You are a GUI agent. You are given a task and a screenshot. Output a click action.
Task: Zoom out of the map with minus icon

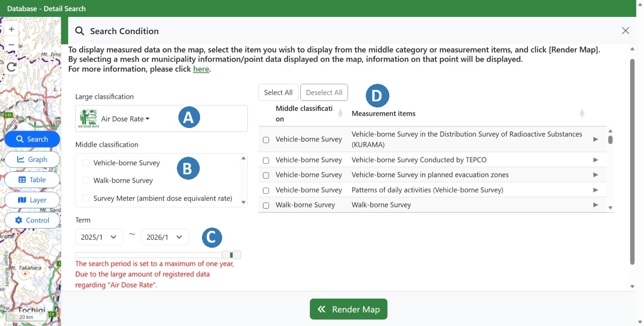tap(11, 45)
